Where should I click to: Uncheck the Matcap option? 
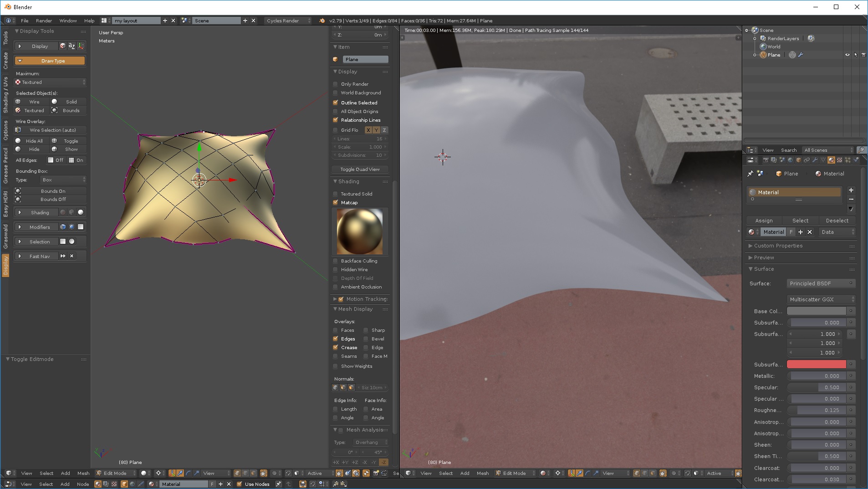point(336,202)
